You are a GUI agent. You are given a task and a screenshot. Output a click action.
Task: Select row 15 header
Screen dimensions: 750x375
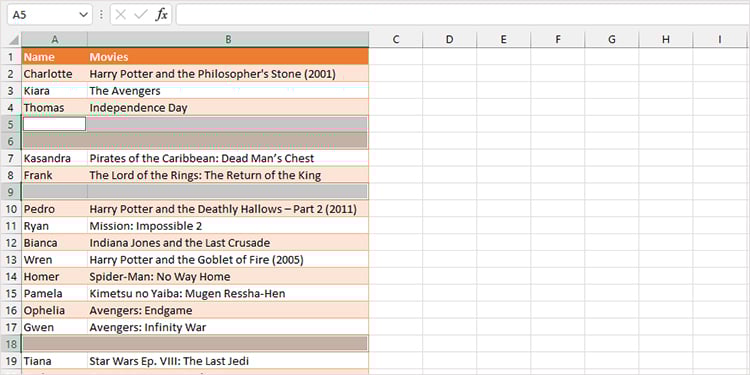(x=11, y=293)
